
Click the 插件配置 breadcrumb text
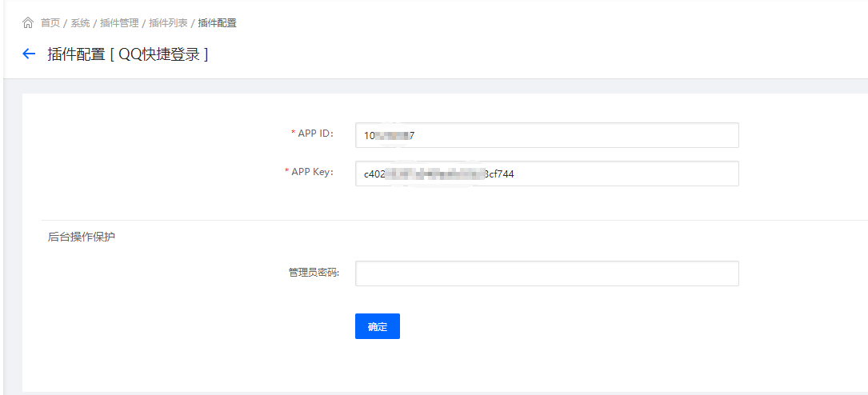(x=217, y=22)
